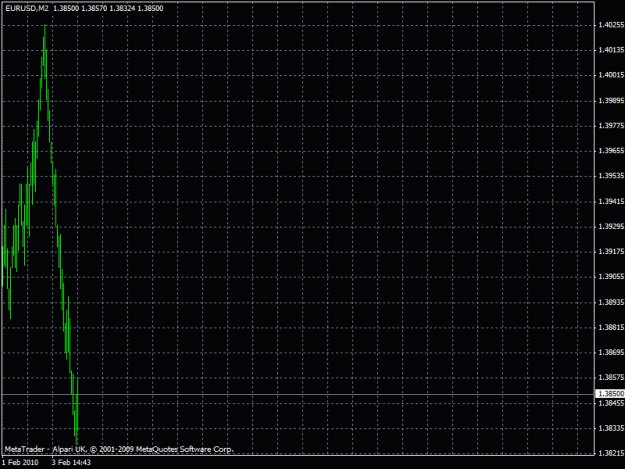Click the EURUSD,M2 chart title label
This screenshot has height=469, width=625.
click(x=27, y=8)
